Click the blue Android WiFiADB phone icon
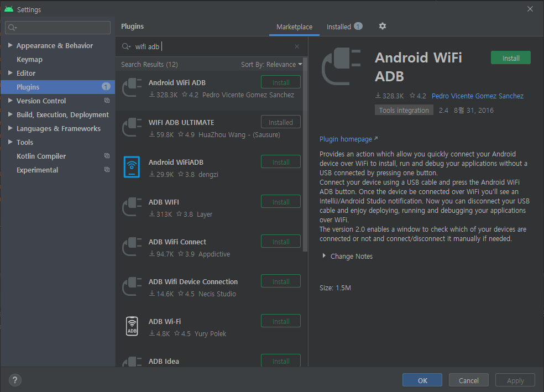544x392 pixels. click(x=132, y=167)
